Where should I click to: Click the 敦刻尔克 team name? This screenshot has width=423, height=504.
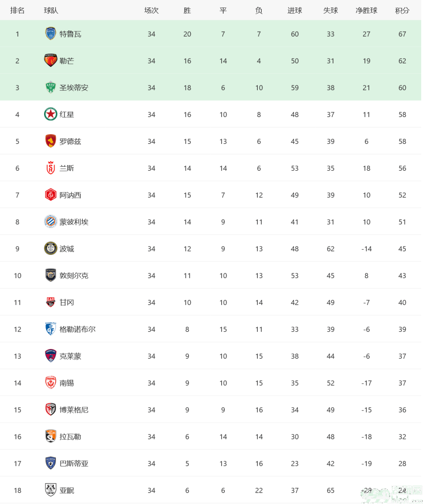point(74,276)
